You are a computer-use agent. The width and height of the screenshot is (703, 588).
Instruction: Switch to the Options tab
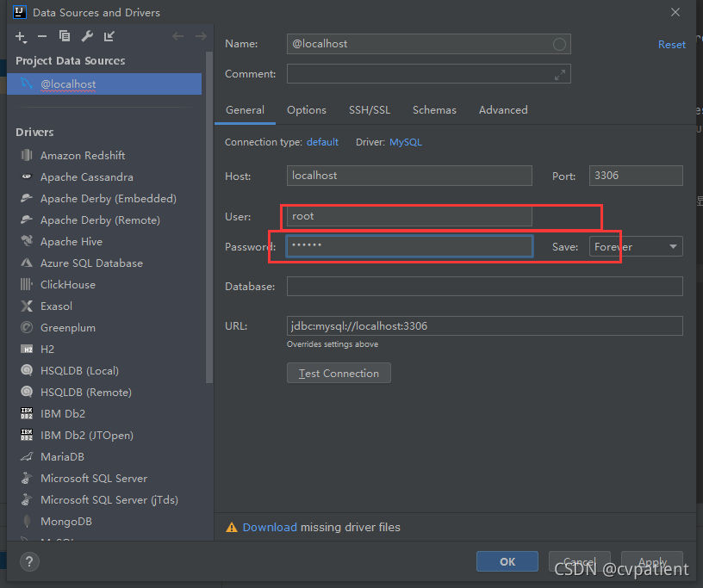pyautogui.click(x=307, y=110)
